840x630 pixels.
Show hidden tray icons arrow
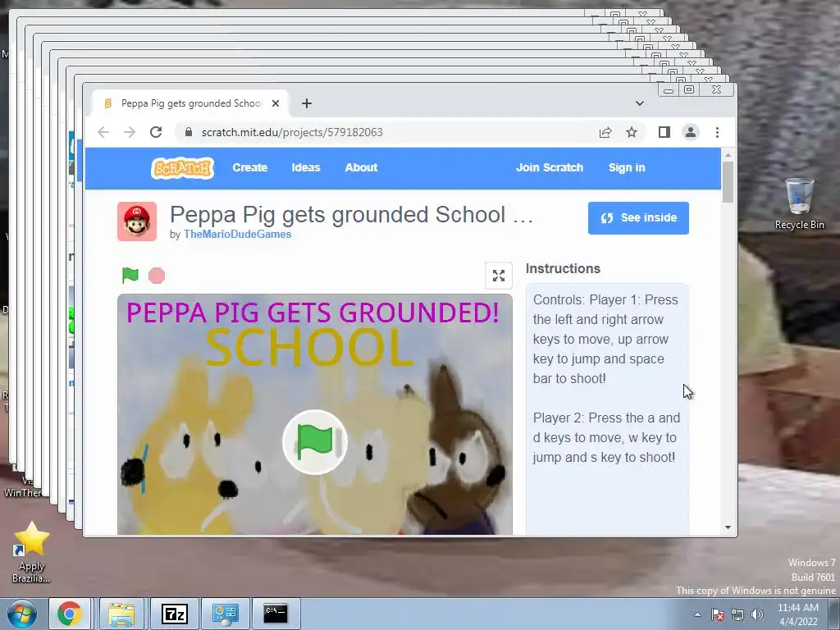click(697, 614)
